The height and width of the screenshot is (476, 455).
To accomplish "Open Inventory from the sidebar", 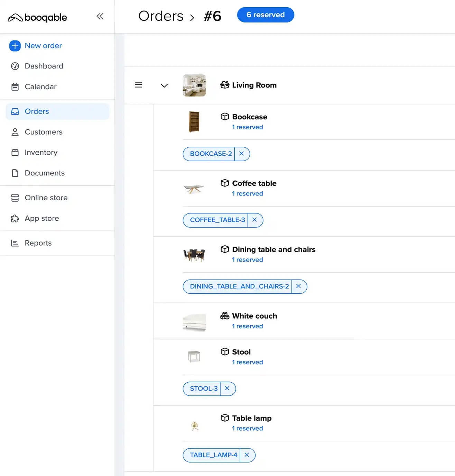I will (x=41, y=153).
